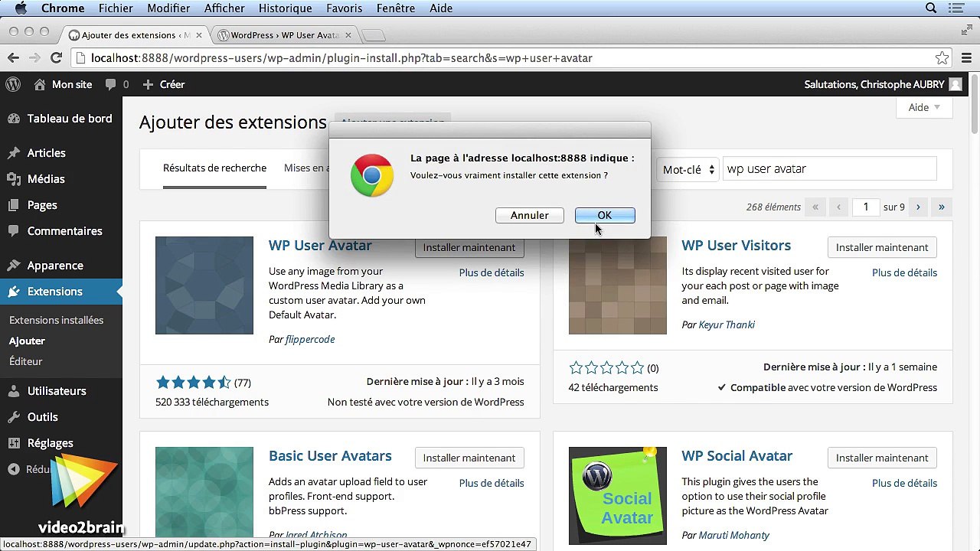Open Ajouter submenu item
This screenshot has height=551, width=980.
(27, 341)
